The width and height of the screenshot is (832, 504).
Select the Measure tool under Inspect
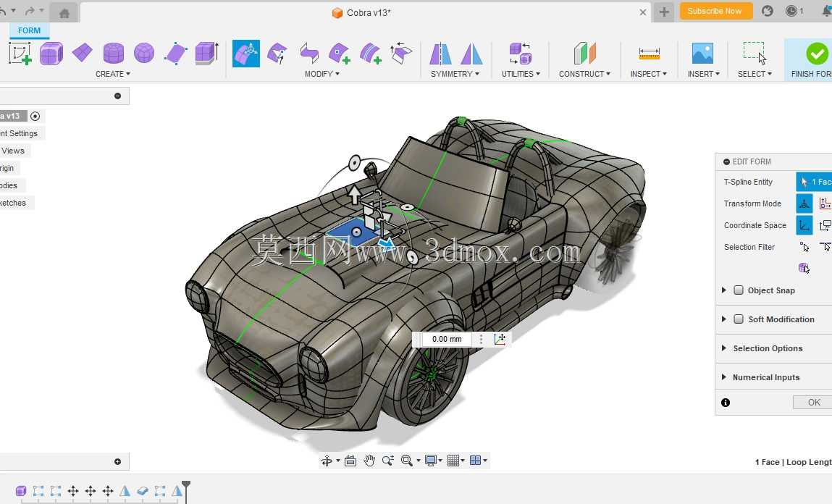pos(649,53)
